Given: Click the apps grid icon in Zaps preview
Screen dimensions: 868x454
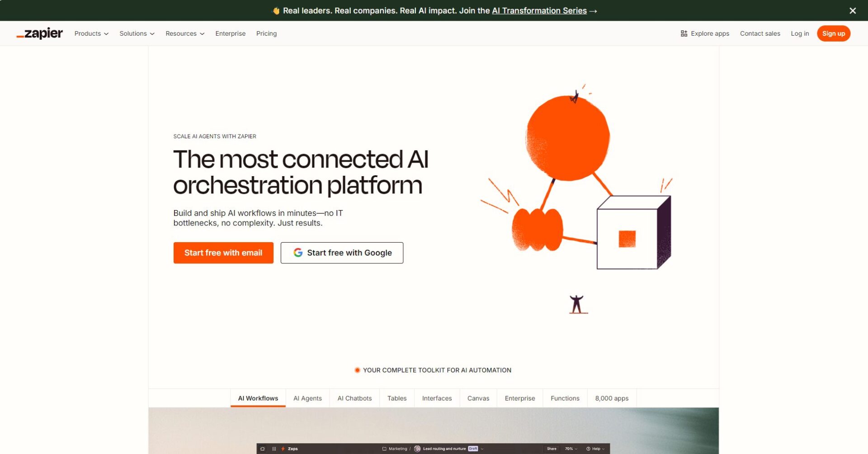Looking at the screenshot, I should coord(274,449).
